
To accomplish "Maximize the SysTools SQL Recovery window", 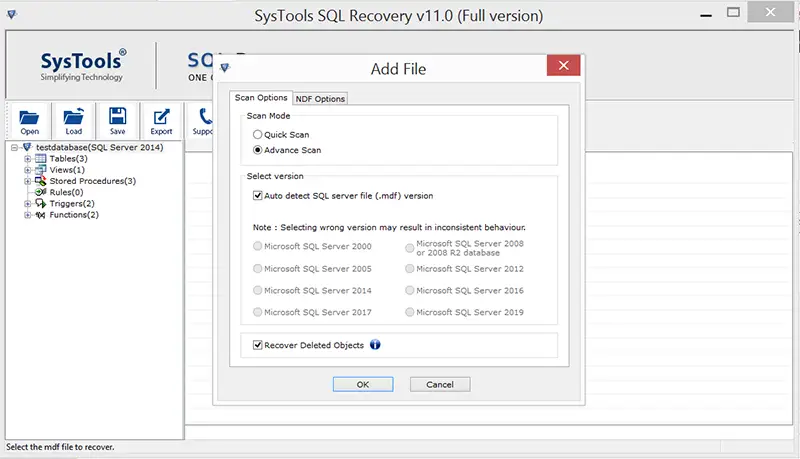I will point(733,13).
